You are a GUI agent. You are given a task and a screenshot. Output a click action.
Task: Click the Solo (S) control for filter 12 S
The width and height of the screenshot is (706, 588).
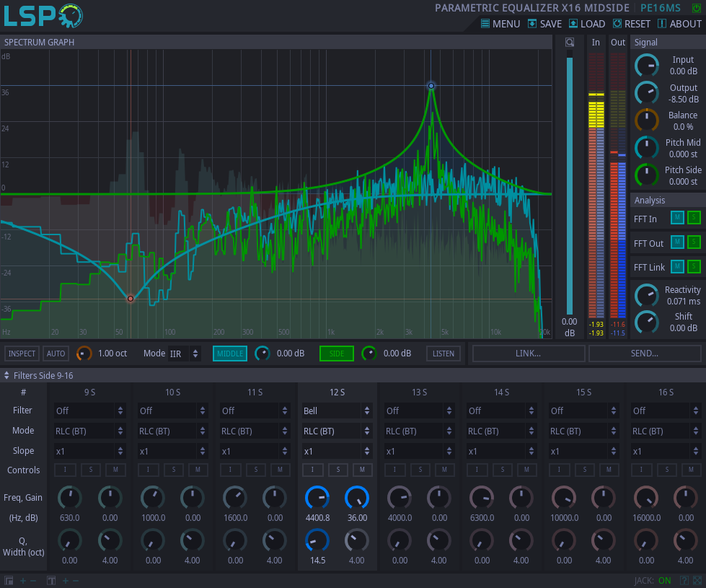[x=337, y=470]
